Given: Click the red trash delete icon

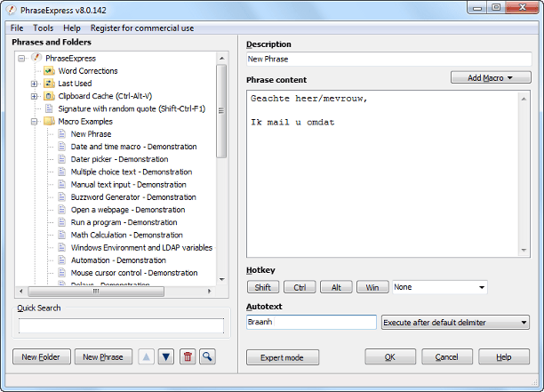Looking at the screenshot, I should tap(188, 356).
